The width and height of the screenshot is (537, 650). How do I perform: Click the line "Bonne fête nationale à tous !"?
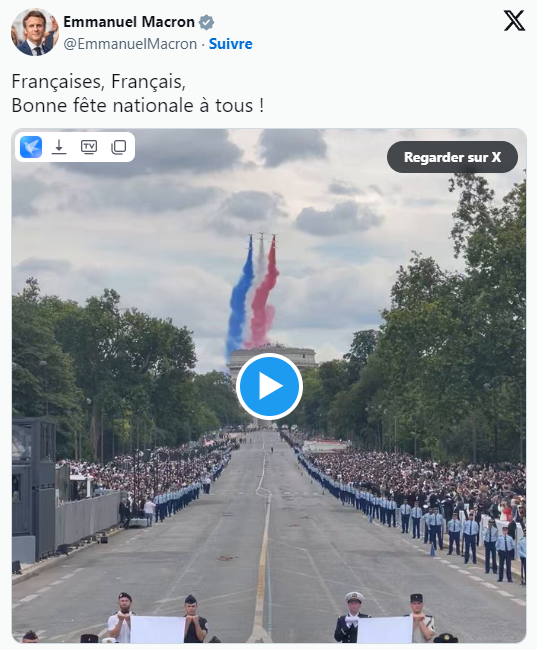(x=138, y=105)
